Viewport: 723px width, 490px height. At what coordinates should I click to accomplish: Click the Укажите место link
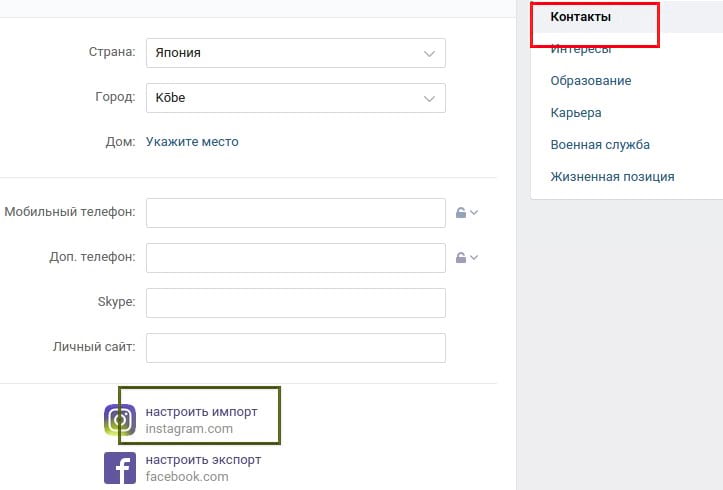pos(192,142)
